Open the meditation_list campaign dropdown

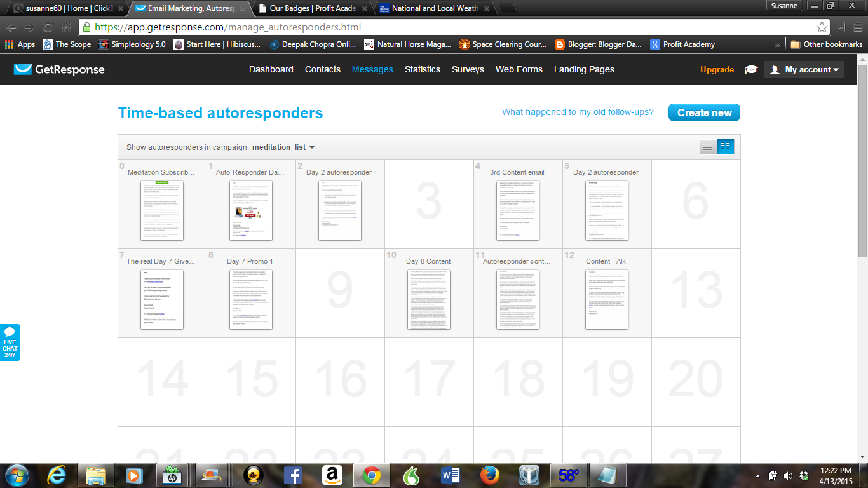click(283, 147)
